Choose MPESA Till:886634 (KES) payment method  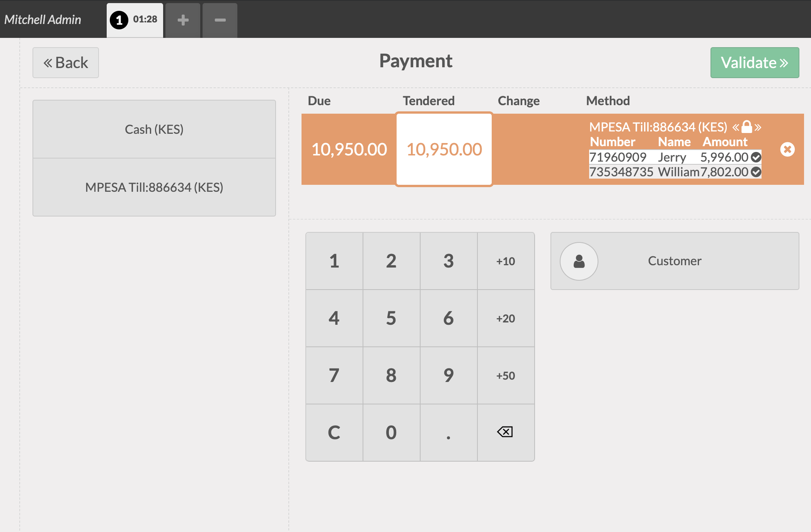154,187
